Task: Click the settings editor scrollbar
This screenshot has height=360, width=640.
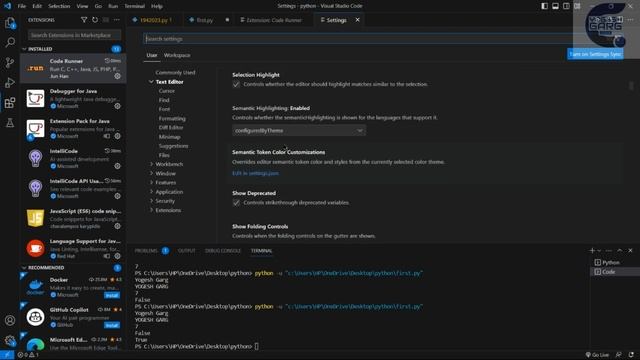Action: (x=631, y=86)
